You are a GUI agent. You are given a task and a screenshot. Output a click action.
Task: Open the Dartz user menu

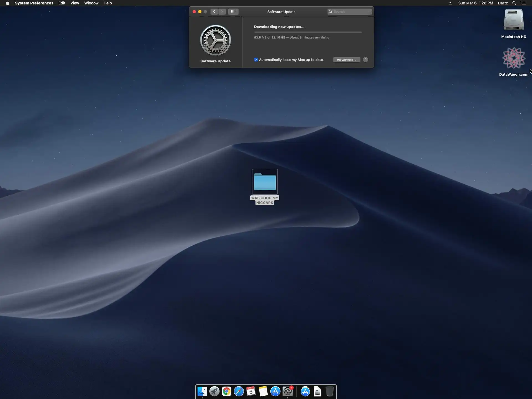pyautogui.click(x=503, y=3)
